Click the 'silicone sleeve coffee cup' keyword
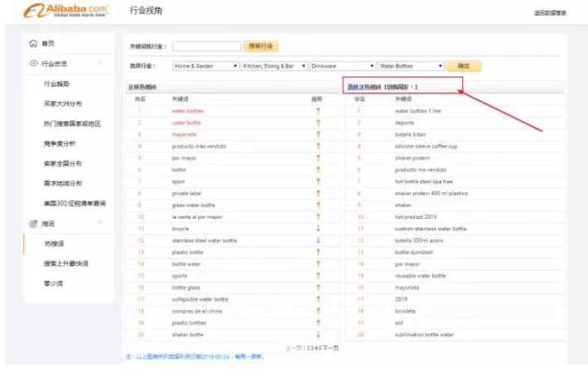The width and height of the screenshot is (588, 382). coord(427,147)
